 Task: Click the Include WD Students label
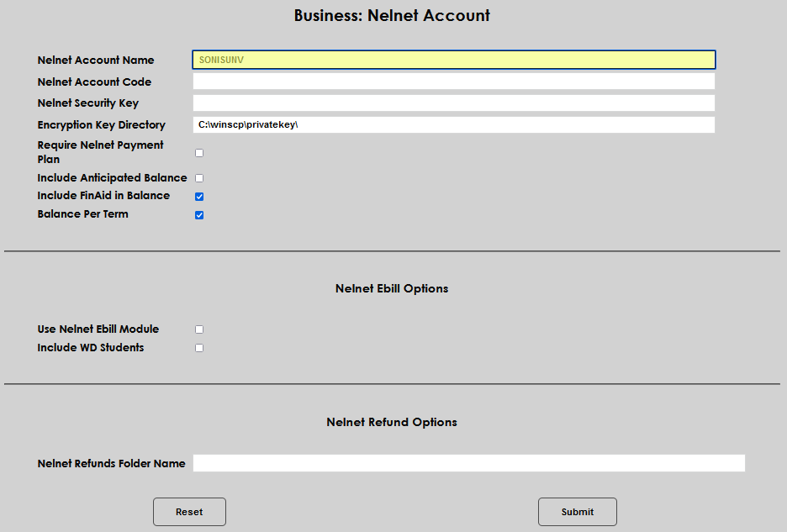[x=90, y=347]
